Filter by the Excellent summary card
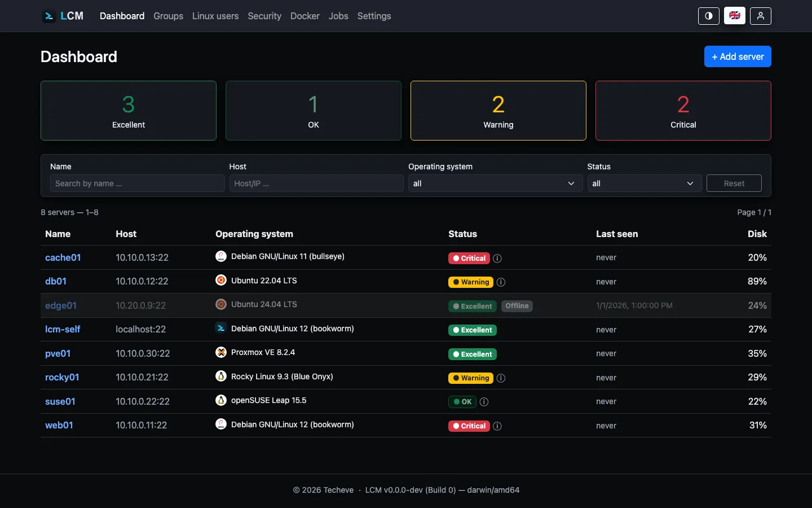This screenshot has width=812, height=508. [129, 111]
